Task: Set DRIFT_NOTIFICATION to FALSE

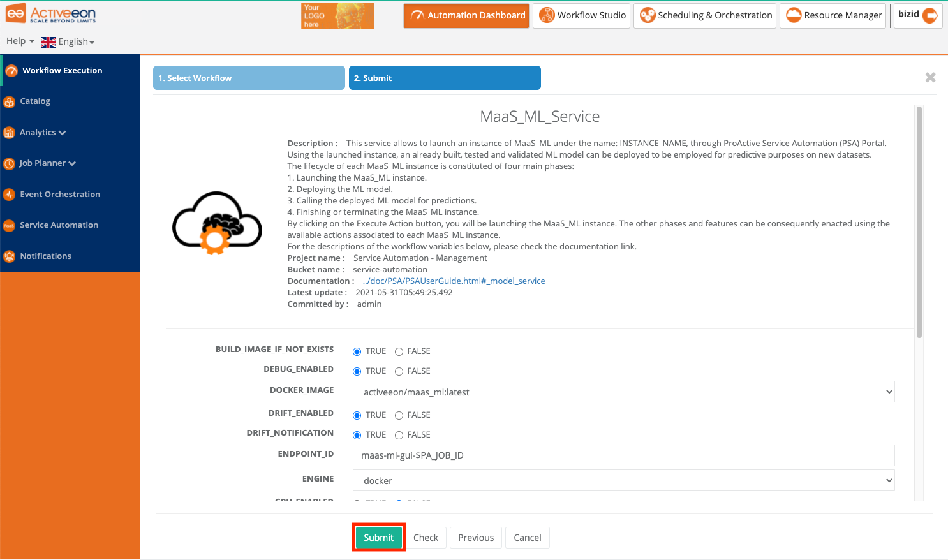Action: point(399,435)
